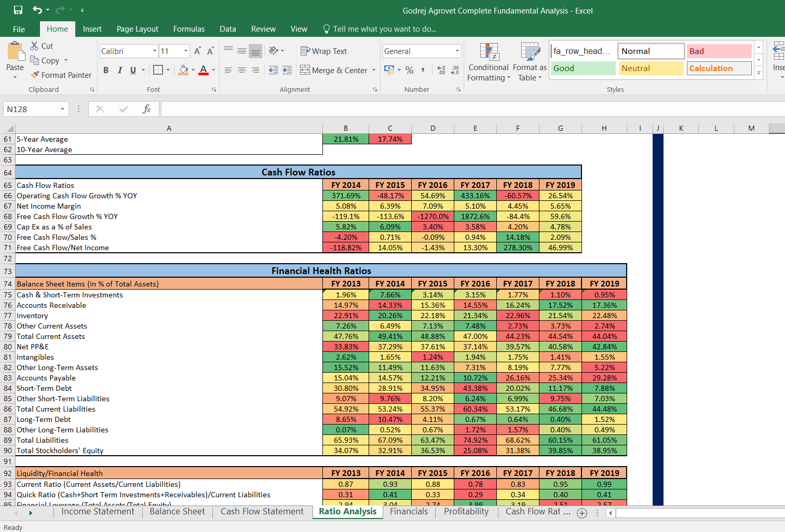Apply the Percent Style icon

(410, 70)
